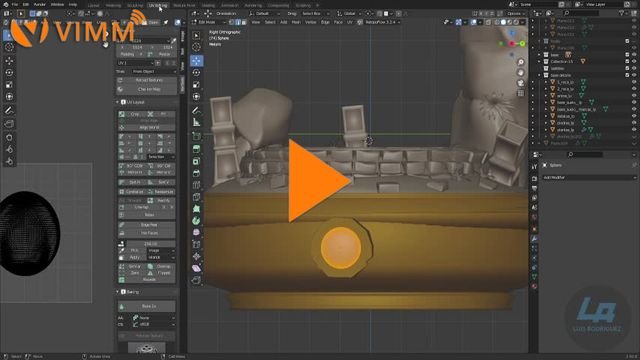Select the Shear tool in the 3D viewport toolbar

pyautogui.click(x=196, y=268)
